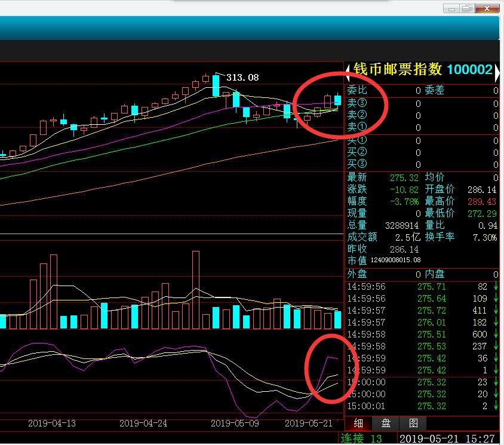The image size is (504, 445).
Task: Select the 2019-04-13 date axis label
Action: (52, 423)
